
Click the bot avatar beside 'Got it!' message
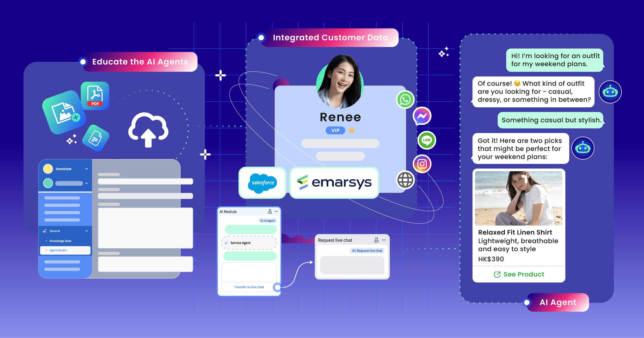pos(583,148)
